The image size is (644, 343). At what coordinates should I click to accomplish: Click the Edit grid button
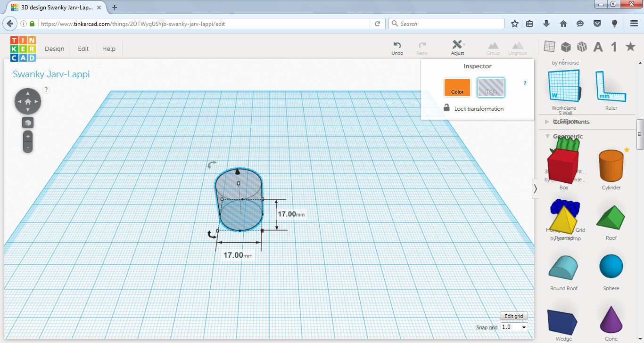point(514,316)
